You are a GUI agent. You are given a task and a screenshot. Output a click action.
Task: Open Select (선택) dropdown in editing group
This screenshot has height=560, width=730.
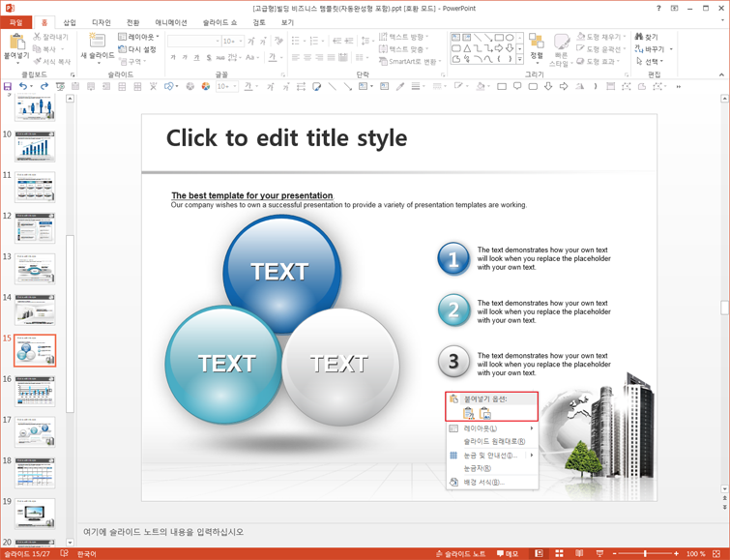pyautogui.click(x=650, y=62)
